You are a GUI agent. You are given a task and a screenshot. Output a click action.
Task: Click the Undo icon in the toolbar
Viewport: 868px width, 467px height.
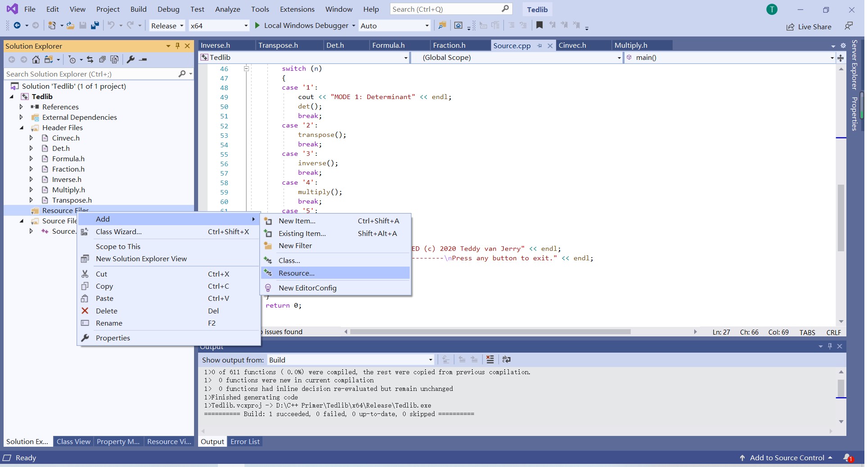tap(112, 26)
